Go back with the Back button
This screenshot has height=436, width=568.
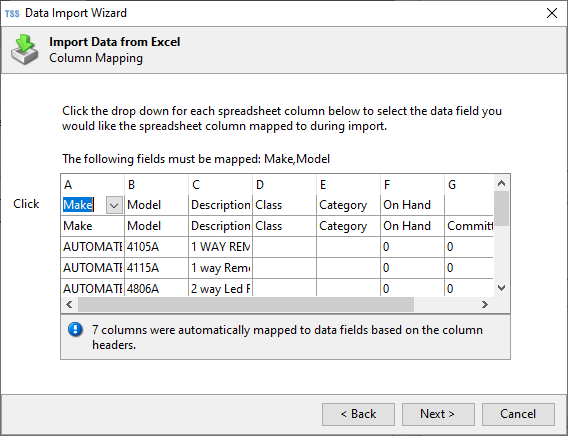[358, 414]
